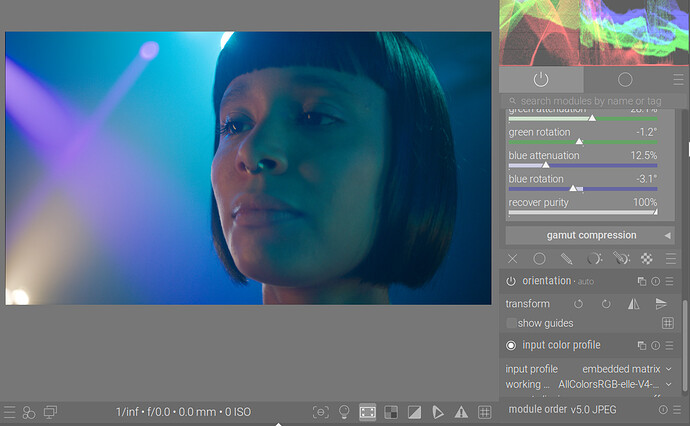The height and width of the screenshot is (426, 690).
Task: Click the guides grid icon in bottom toolbar
Action: (x=485, y=412)
